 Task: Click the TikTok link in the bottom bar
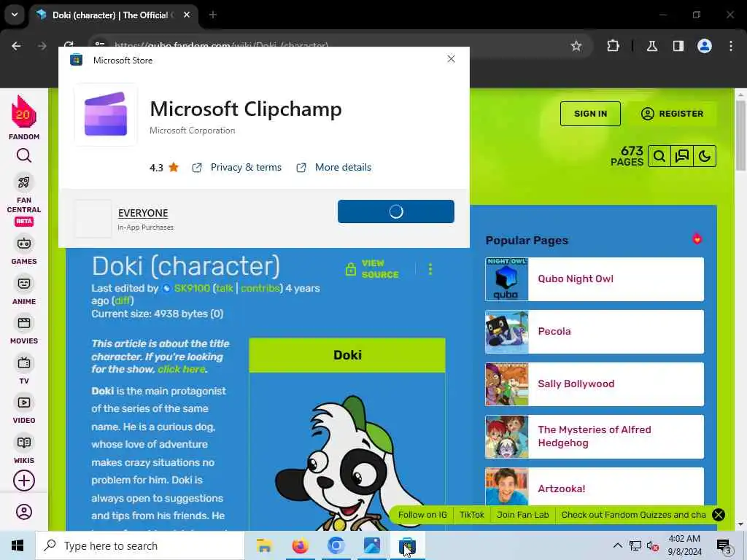(472, 515)
